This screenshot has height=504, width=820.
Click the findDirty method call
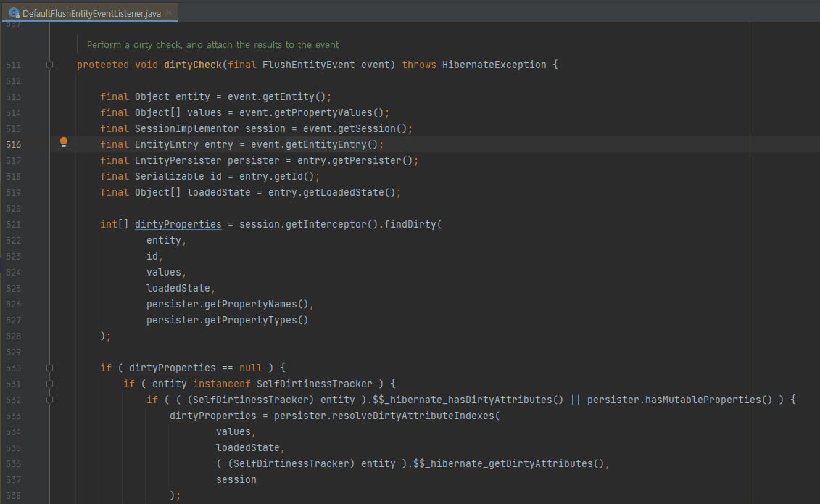(410, 224)
